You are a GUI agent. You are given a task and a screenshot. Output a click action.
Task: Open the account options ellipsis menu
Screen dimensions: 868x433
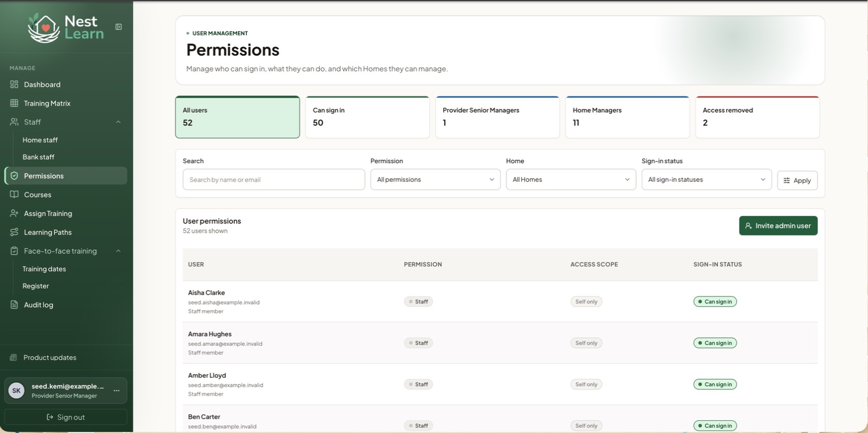coord(116,390)
